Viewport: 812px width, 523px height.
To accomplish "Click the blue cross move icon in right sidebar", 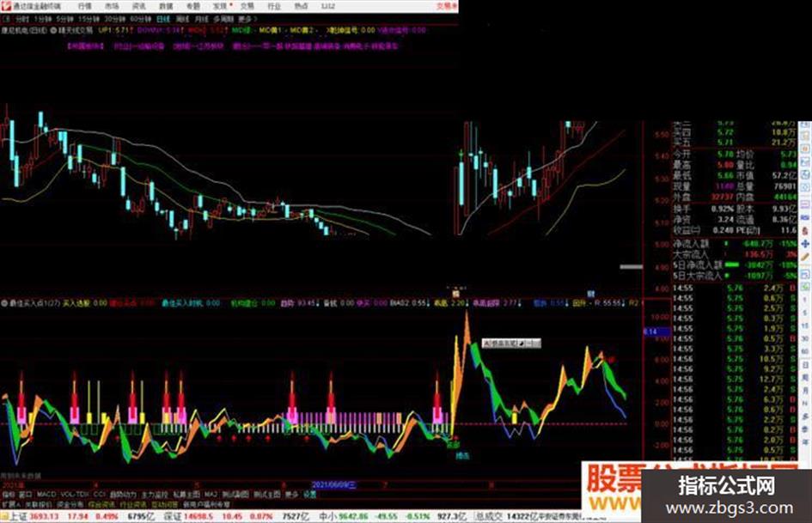I will 805,243.
